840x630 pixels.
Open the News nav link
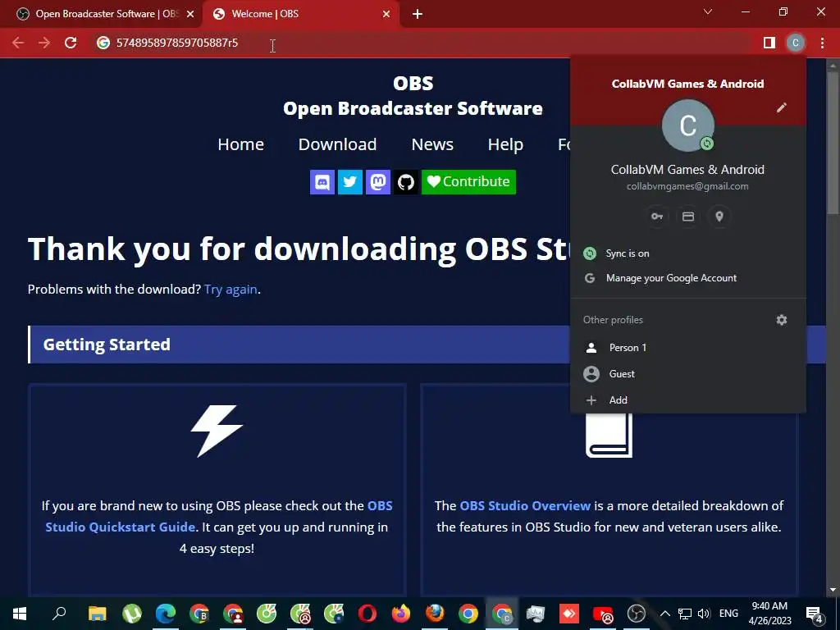coord(432,144)
